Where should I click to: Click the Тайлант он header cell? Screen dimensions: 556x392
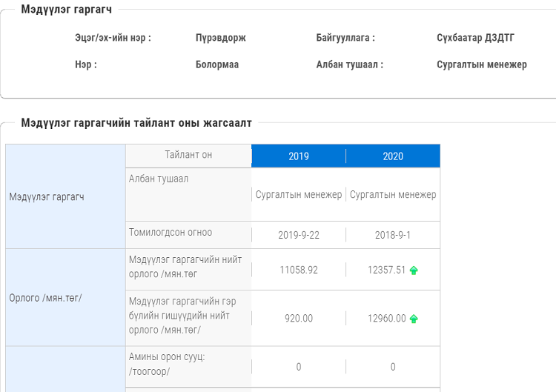188,155
